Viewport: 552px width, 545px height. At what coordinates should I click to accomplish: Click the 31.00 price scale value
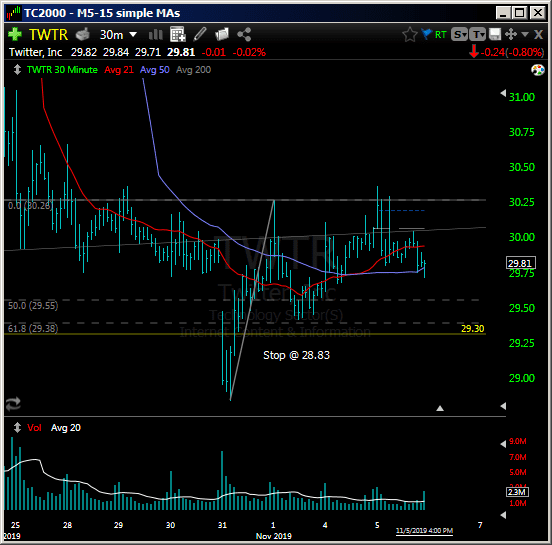(x=522, y=97)
